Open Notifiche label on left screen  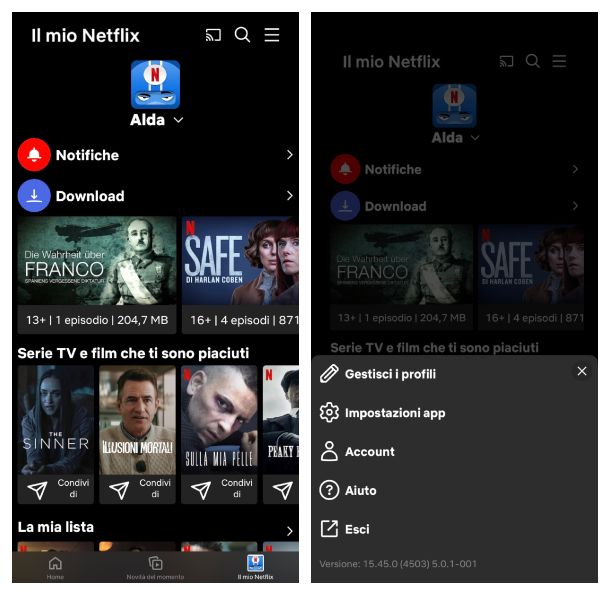[x=87, y=155]
